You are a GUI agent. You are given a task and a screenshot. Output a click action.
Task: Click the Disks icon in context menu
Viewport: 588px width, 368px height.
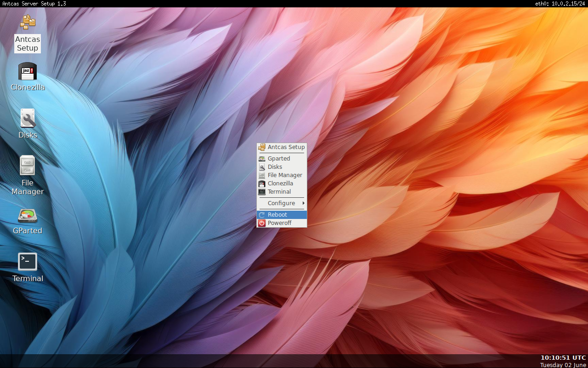pos(262,167)
